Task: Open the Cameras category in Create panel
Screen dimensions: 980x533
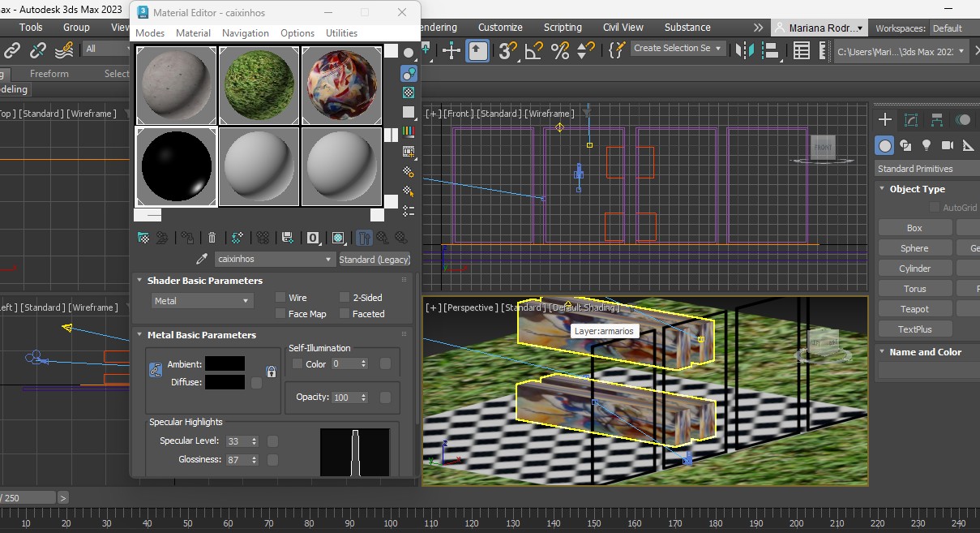Action: [x=947, y=145]
